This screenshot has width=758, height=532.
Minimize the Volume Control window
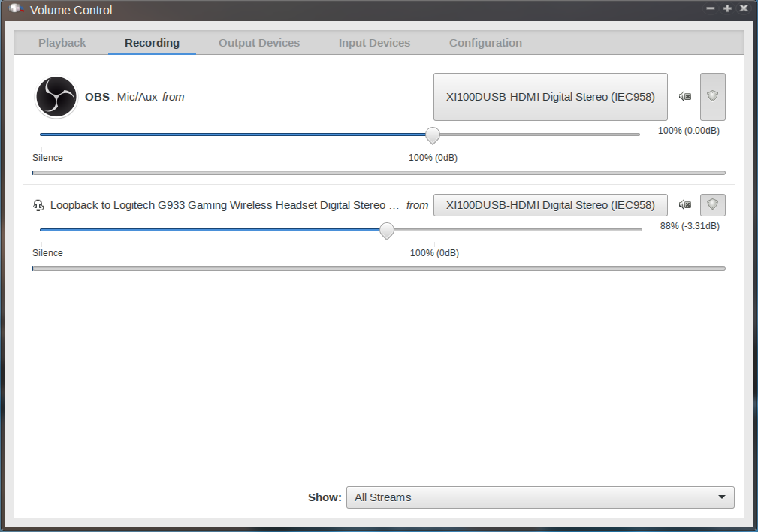pos(711,8)
